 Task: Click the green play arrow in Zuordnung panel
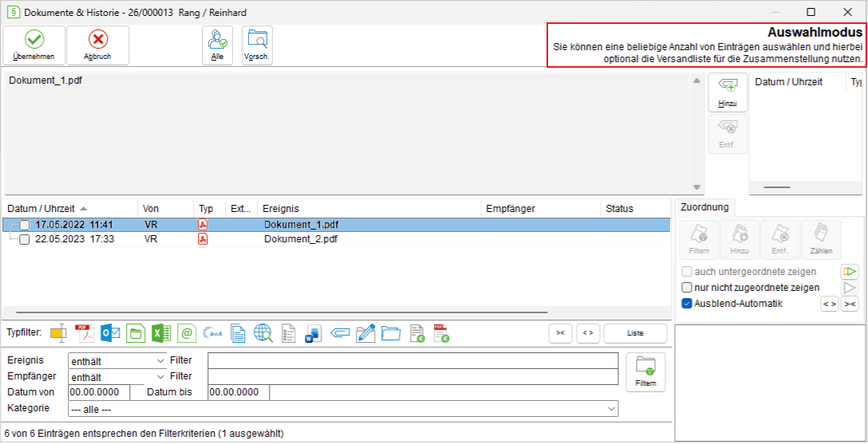pyautogui.click(x=849, y=272)
